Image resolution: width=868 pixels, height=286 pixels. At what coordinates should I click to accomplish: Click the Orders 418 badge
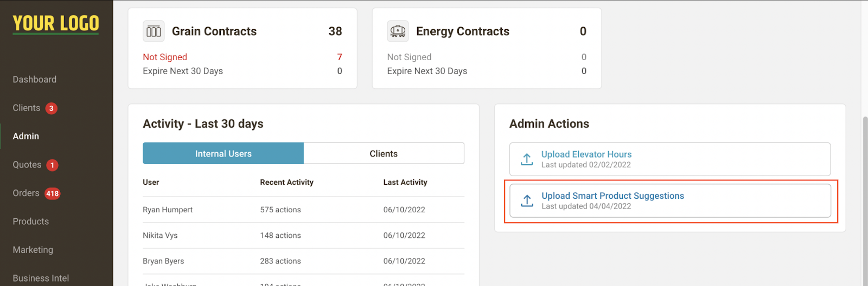pos(52,193)
